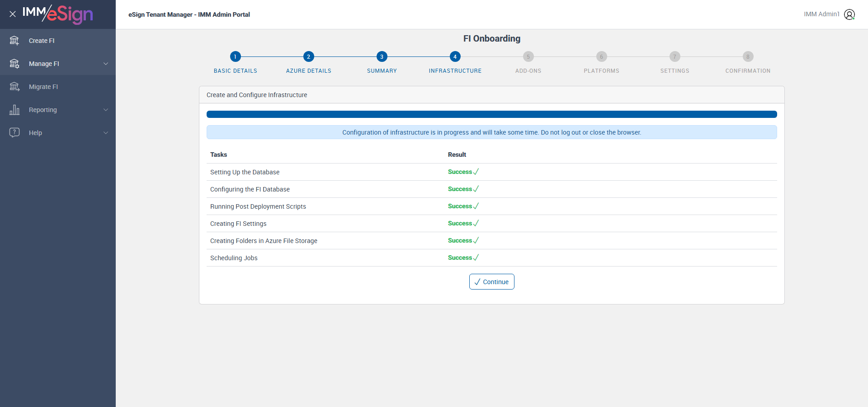
Task: Click step 2 circle in the stepper
Action: click(x=308, y=56)
